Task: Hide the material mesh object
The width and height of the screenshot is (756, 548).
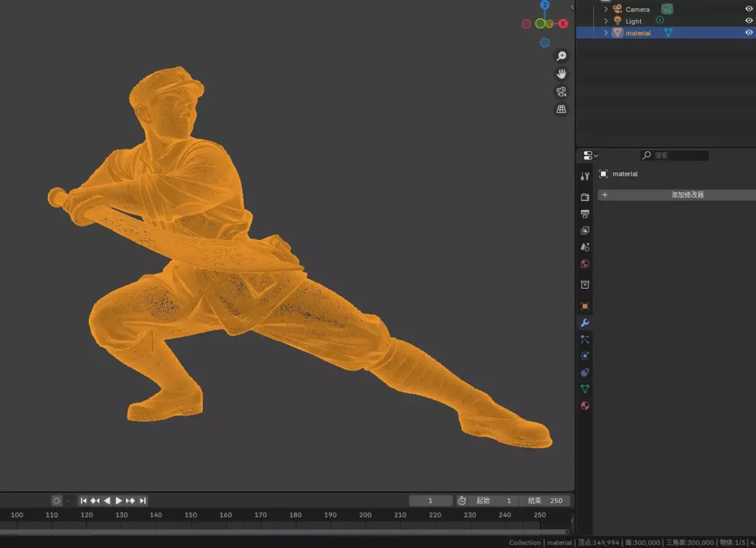Action: point(749,33)
